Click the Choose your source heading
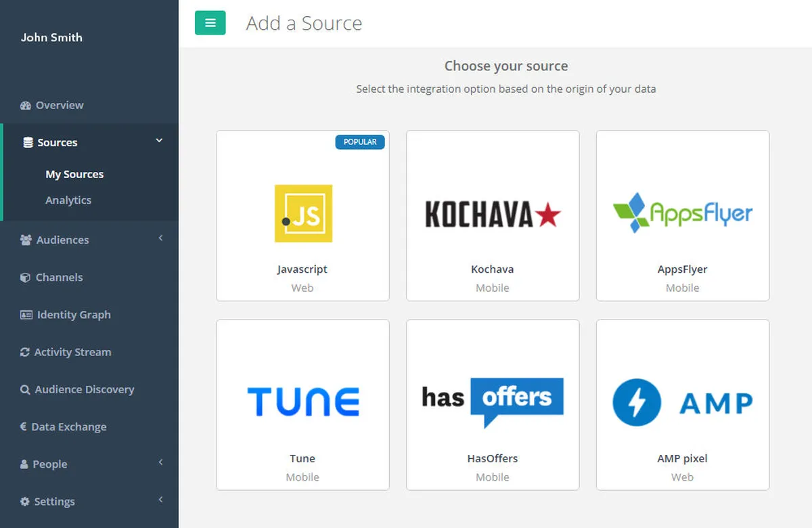Screen dimensions: 812x528 point(506,66)
